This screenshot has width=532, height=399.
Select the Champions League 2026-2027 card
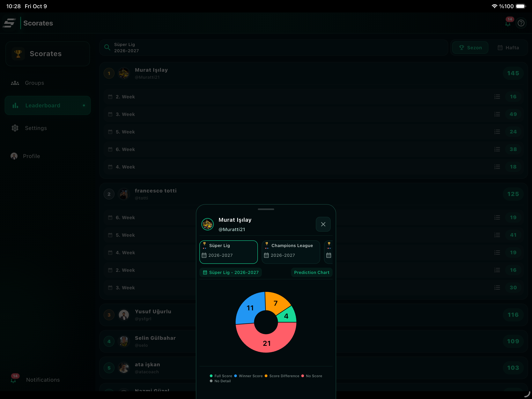(x=291, y=252)
